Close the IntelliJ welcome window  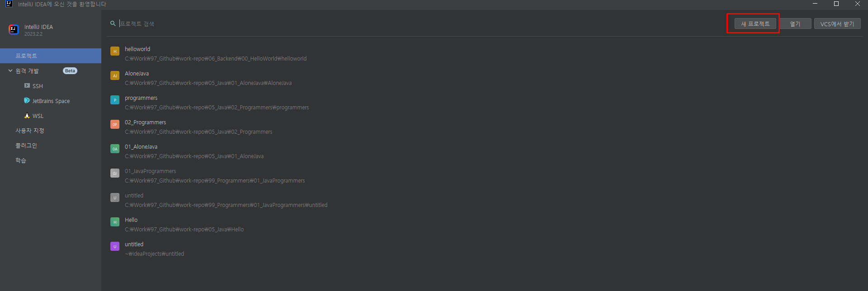[x=858, y=4]
